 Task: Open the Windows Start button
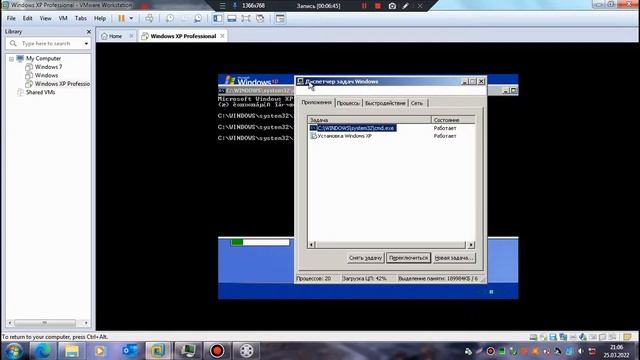pyautogui.click(x=14, y=351)
